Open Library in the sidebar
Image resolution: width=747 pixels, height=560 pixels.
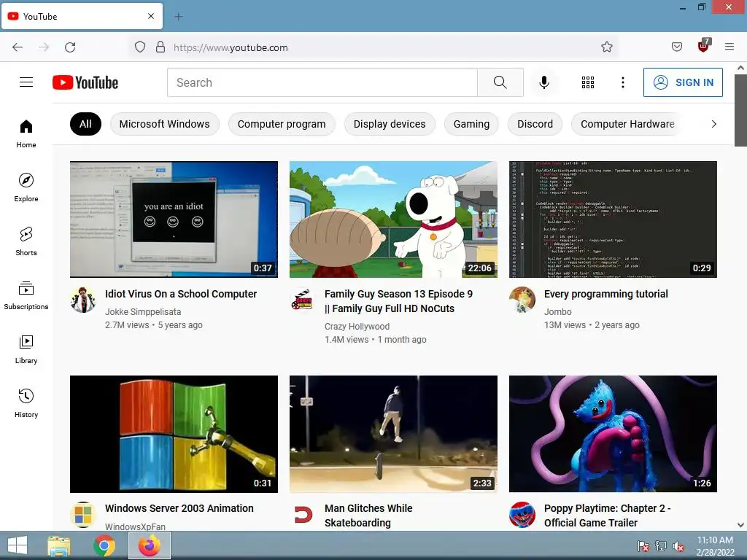pyautogui.click(x=26, y=349)
